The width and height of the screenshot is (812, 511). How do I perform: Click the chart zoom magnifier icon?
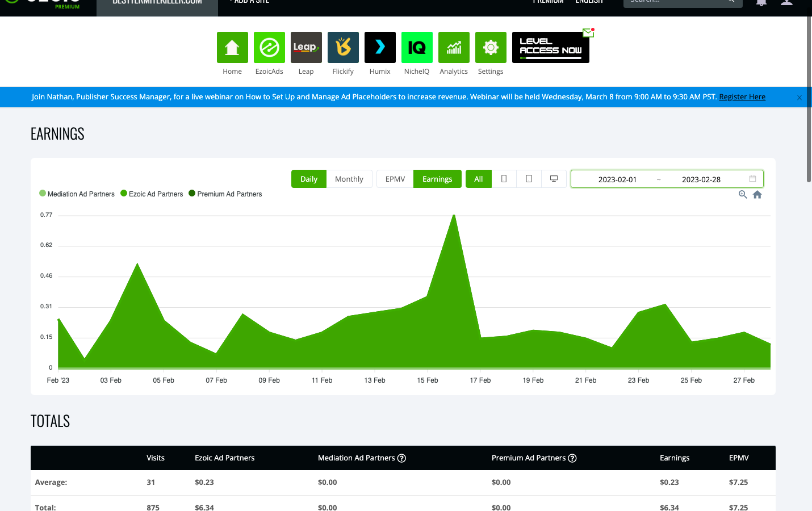743,194
